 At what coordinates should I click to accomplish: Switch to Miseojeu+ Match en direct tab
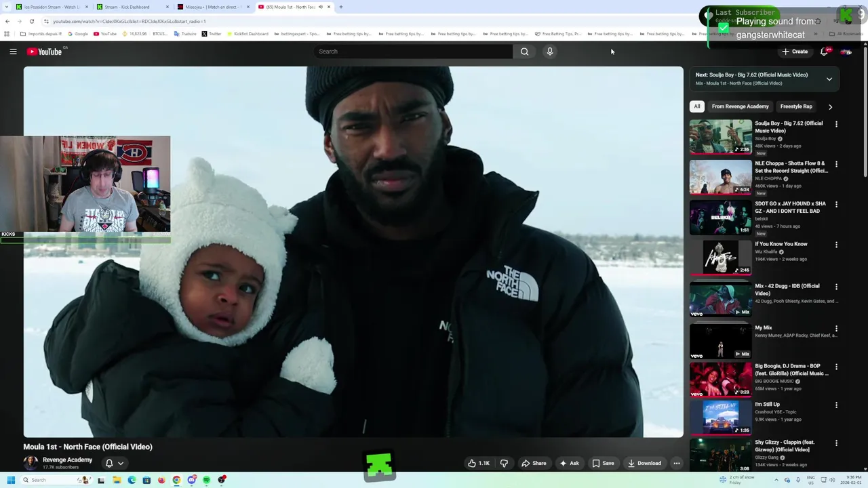(213, 7)
